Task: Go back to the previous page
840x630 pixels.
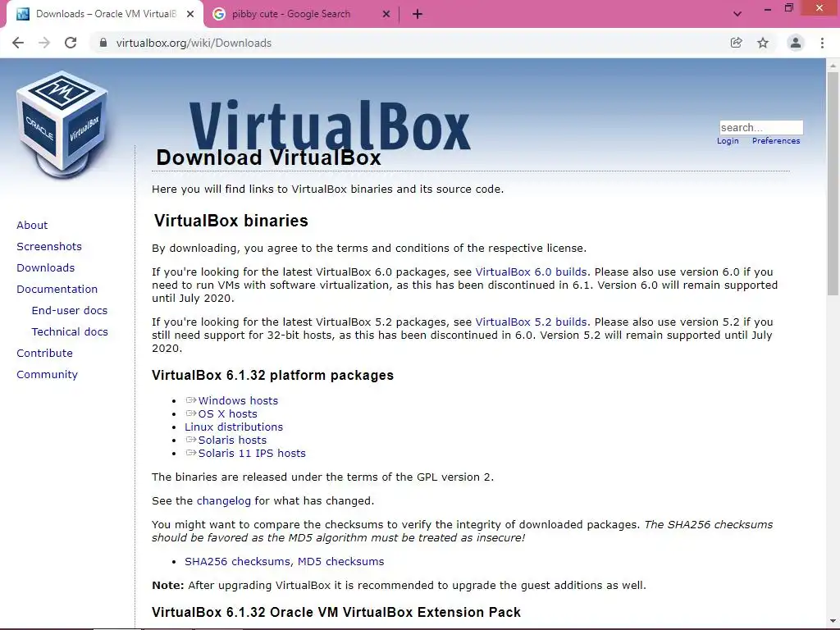Action: 18,43
